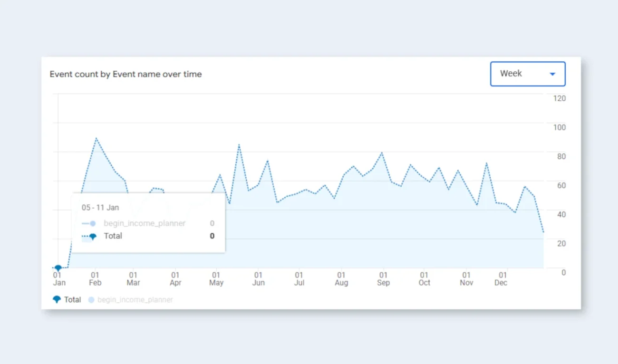Click the begin_income_planner dot in the legend
Screen dimensions: 618x364
coord(91,300)
